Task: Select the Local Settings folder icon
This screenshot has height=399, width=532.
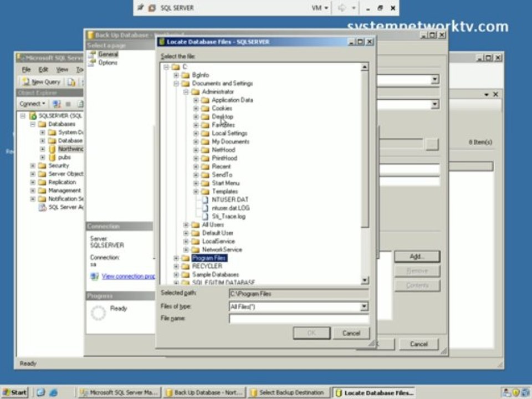Action: 205,134
